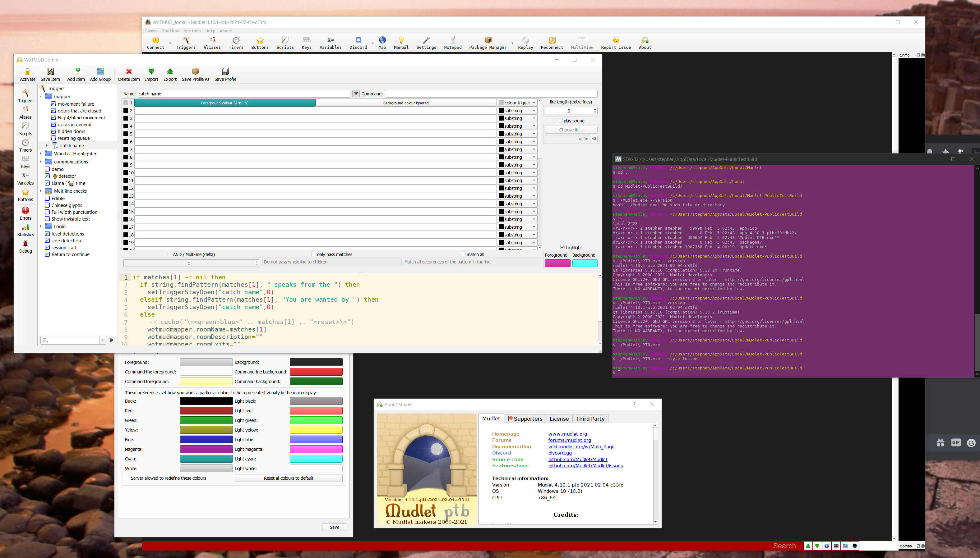
Task: Click the Light magenta colour swatch
Action: pos(316,449)
